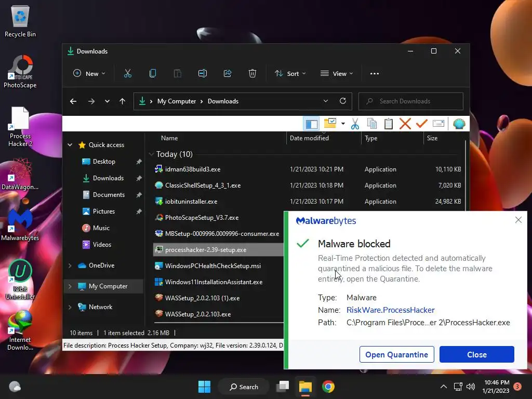Open Windows Start menu on taskbar
This screenshot has height=399, width=532.
[204, 387]
